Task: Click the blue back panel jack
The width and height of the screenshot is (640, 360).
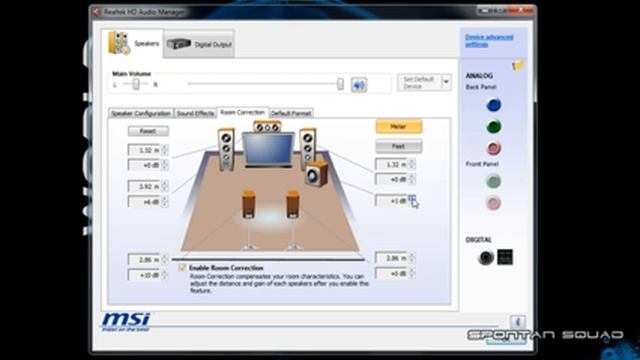Action: (x=493, y=105)
